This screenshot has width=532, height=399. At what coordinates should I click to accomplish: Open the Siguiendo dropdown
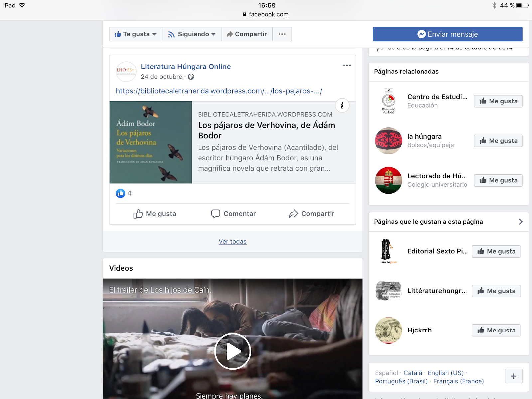point(192,34)
